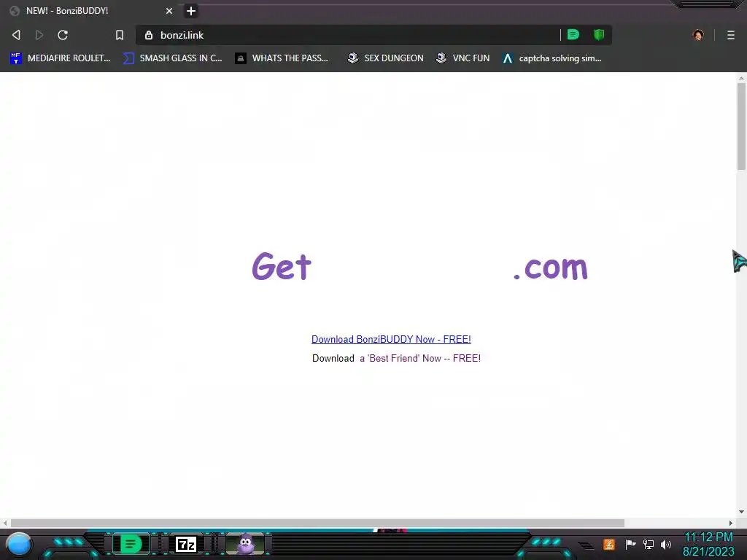Open the profile avatar menu
Image resolution: width=747 pixels, height=560 pixels.
pyautogui.click(x=698, y=35)
